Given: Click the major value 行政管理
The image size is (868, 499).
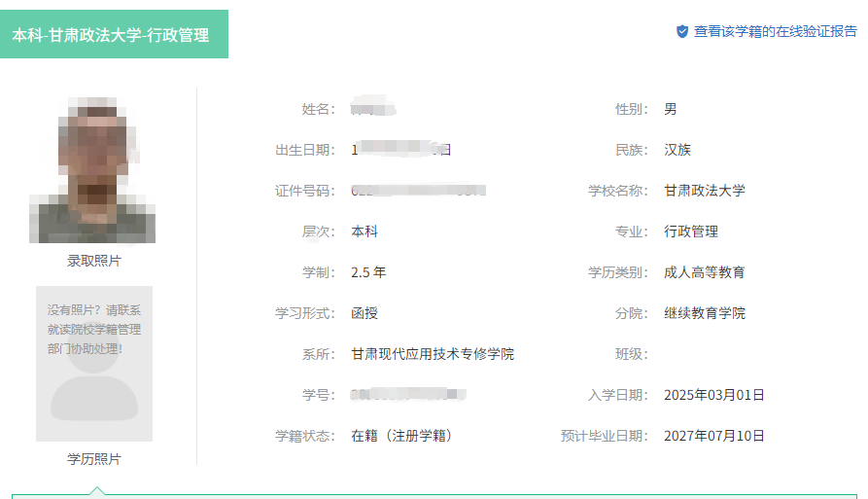Looking at the screenshot, I should pos(691,232).
